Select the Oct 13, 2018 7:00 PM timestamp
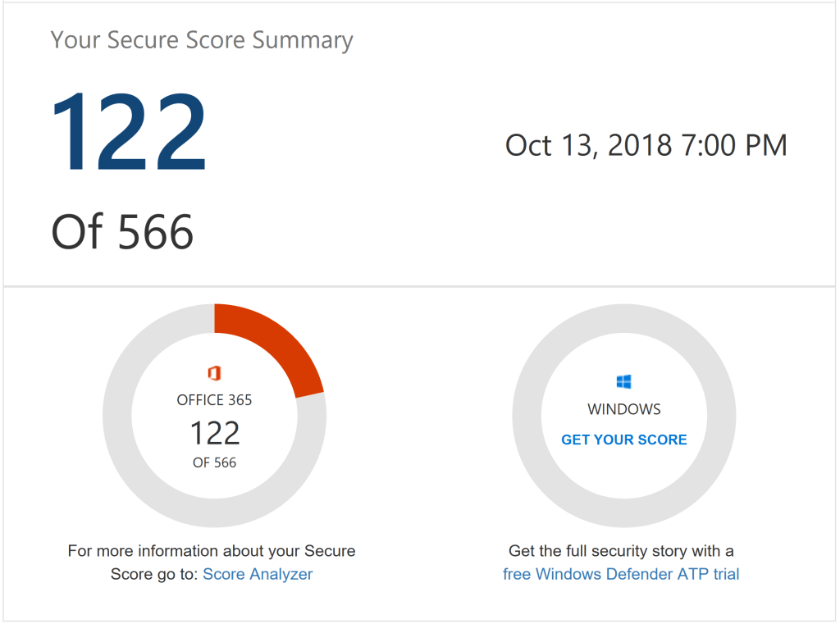Image resolution: width=840 pixels, height=624 pixels. [x=645, y=145]
